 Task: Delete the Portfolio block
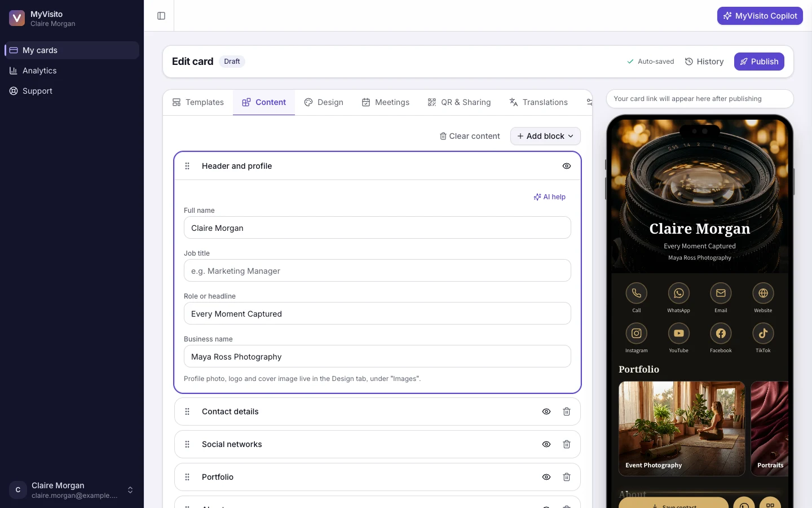[567, 477]
